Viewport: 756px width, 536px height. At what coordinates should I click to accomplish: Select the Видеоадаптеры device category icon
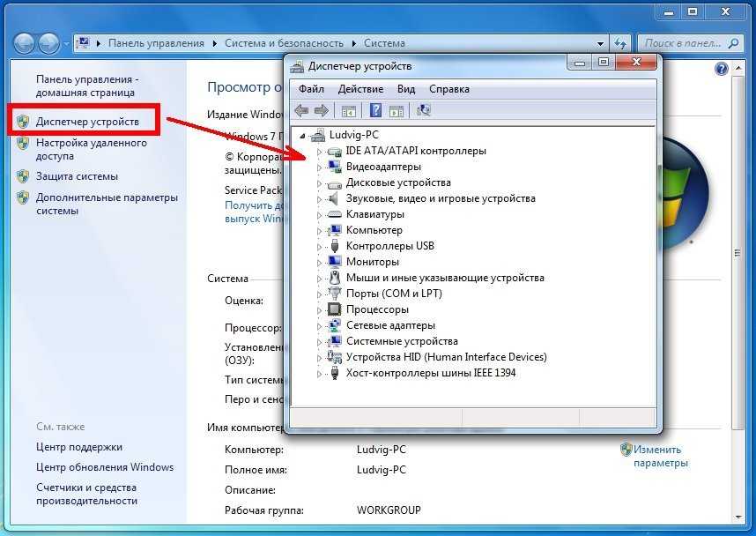pyautogui.click(x=335, y=167)
